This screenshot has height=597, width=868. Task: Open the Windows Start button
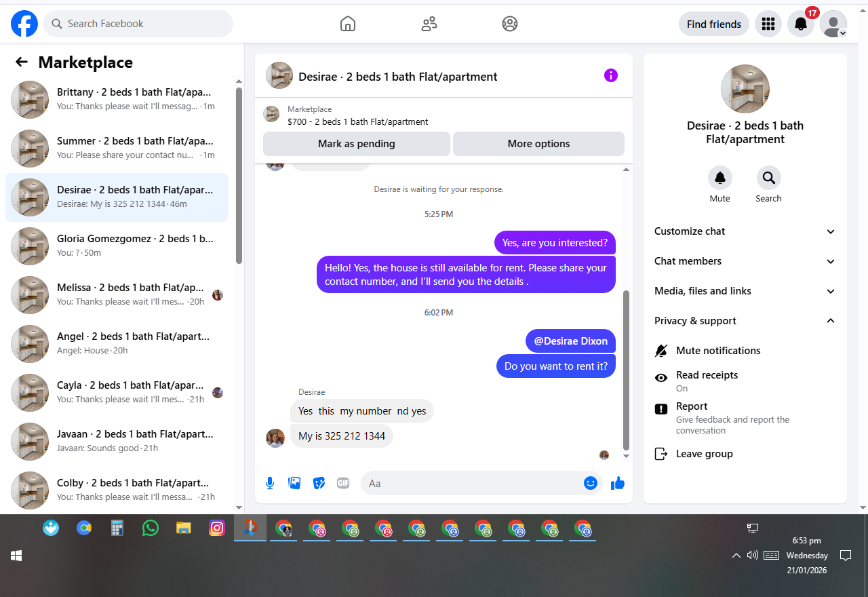pos(16,556)
